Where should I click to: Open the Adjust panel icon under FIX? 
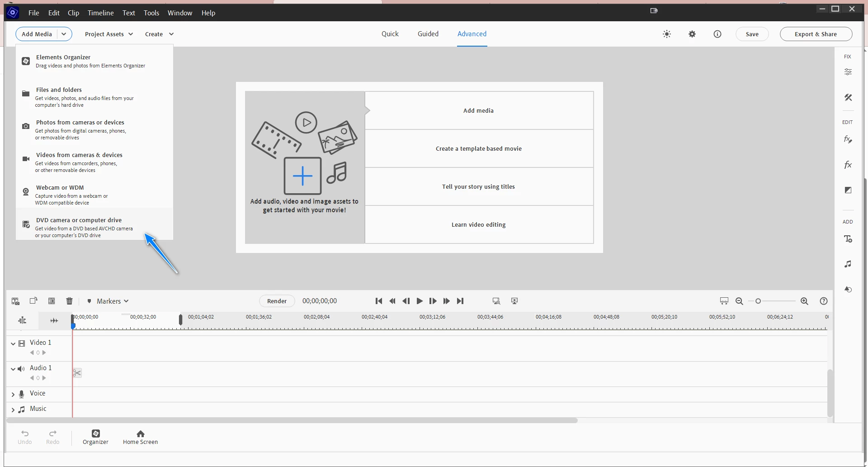click(848, 72)
